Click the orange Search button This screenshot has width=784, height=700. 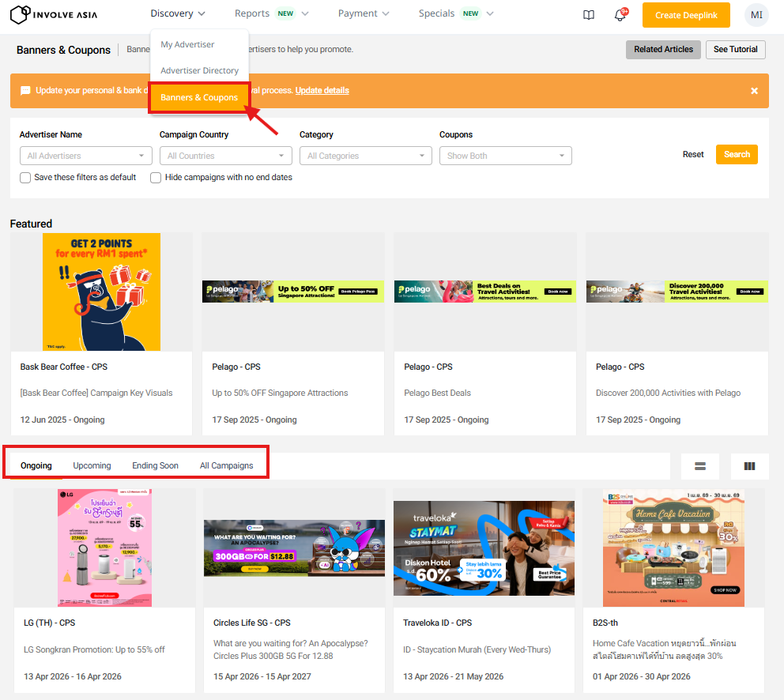pos(736,154)
